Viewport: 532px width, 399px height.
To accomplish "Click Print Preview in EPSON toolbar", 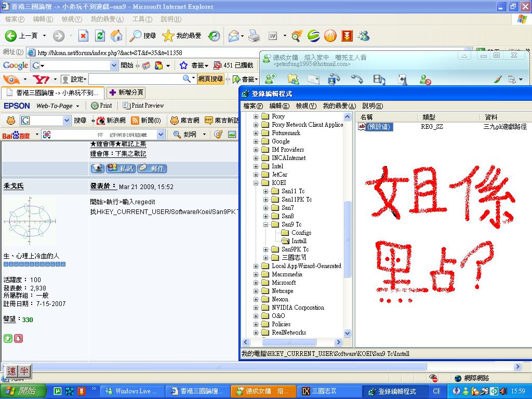I will pyautogui.click(x=143, y=105).
